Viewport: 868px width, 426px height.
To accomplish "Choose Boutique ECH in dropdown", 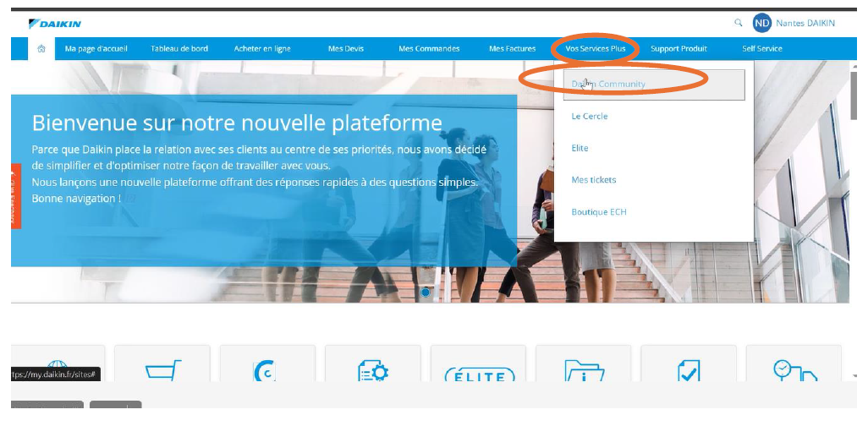I will click(599, 212).
